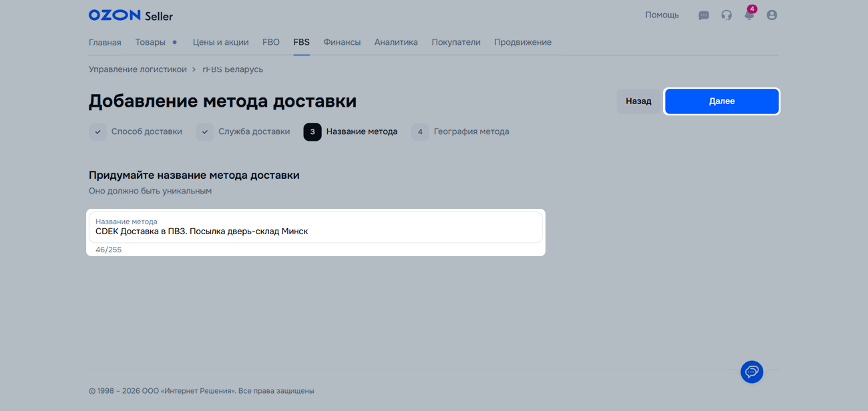Open the user profile avatar icon
The image size is (868, 411).
pos(772,15)
